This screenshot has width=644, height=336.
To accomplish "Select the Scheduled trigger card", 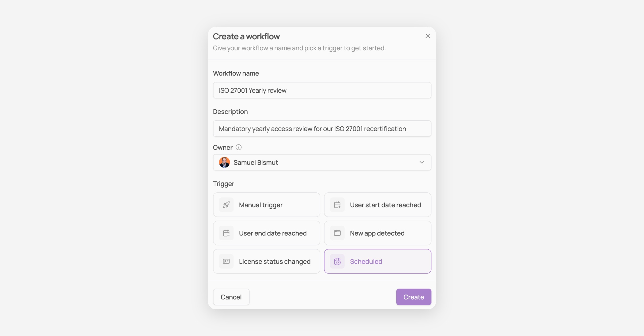I will pyautogui.click(x=378, y=261).
